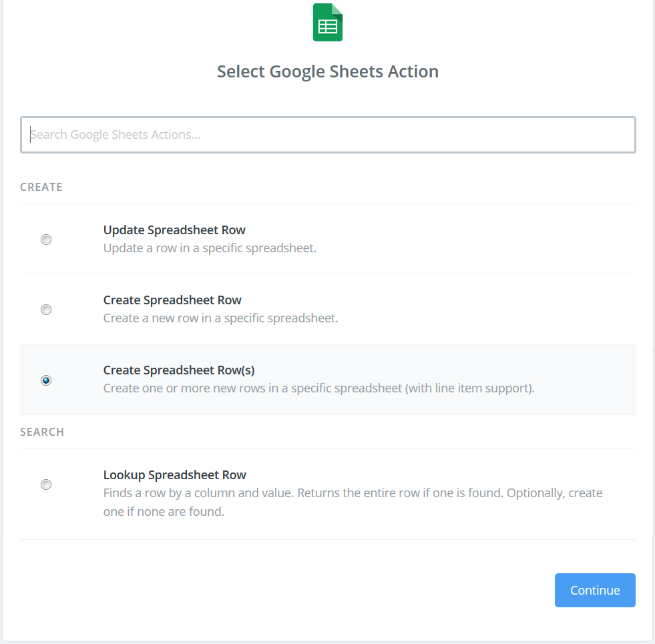Focus the Search Google Sheets Actions field

point(327,135)
